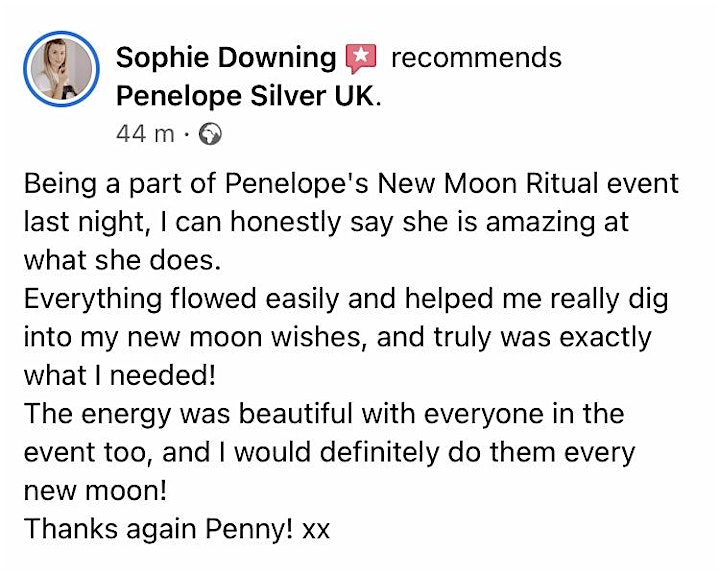Select the line ending amazing at
The image size is (720, 574).
pyautogui.click(x=326, y=223)
